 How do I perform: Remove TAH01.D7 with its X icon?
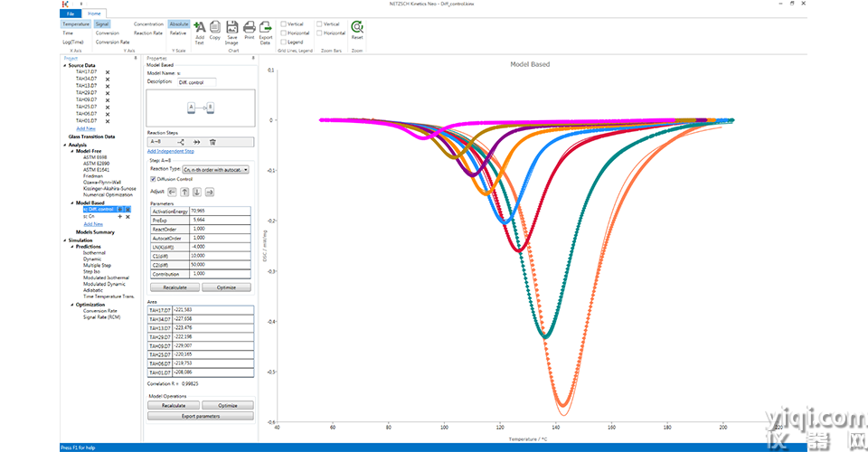[x=108, y=120]
